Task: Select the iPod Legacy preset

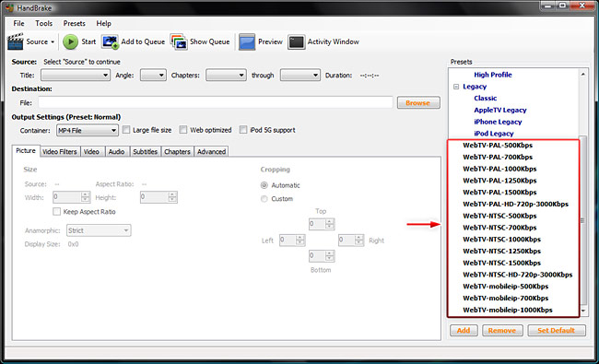Action: click(494, 134)
